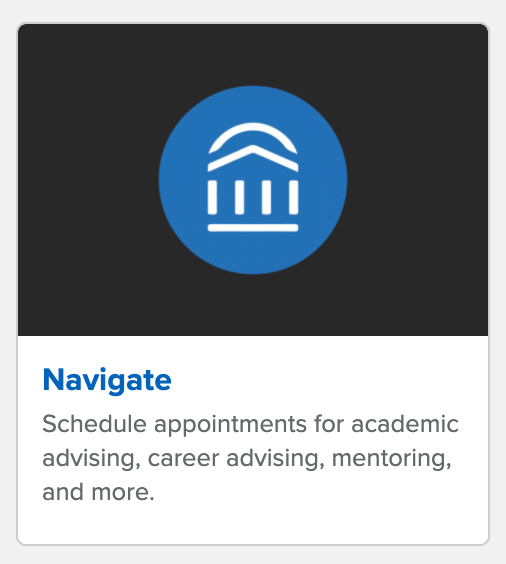Click the 'and more.' text
This screenshot has width=506, height=564.
coord(98,492)
